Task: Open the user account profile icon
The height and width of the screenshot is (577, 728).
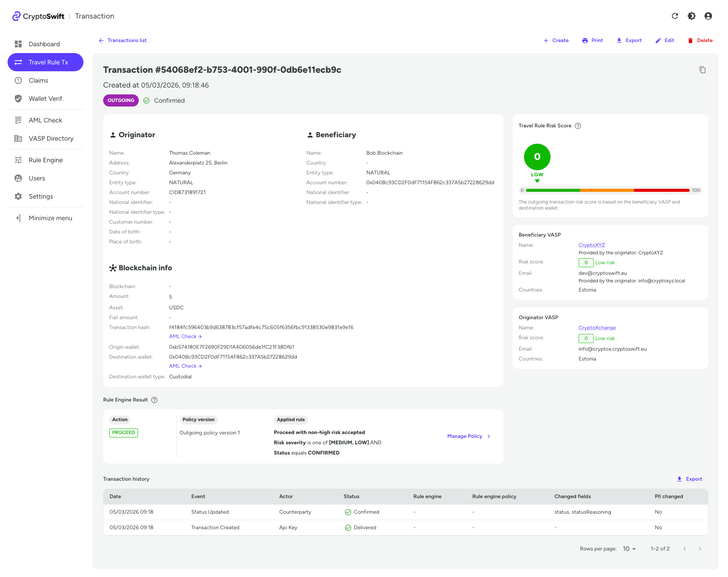Action: [708, 16]
